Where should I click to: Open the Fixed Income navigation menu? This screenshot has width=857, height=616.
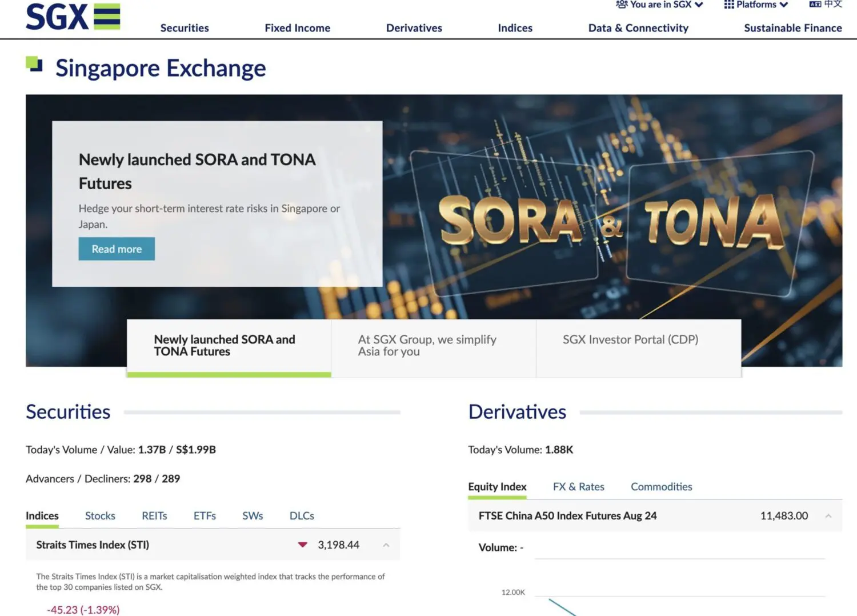[297, 28]
